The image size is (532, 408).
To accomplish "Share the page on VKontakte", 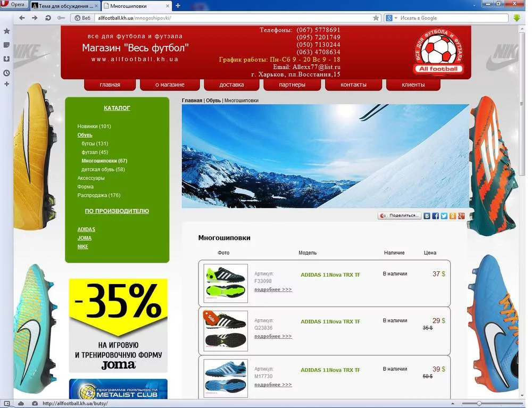I will [427, 216].
